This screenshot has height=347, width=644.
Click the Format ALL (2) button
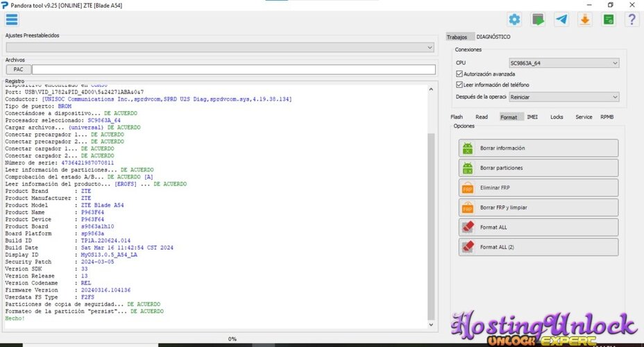[538, 247]
